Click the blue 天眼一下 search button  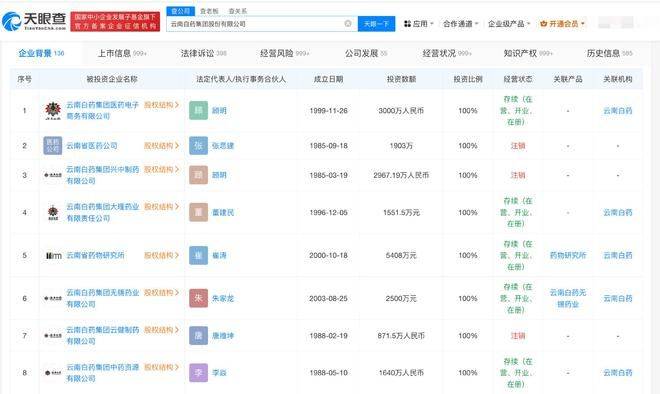click(376, 24)
